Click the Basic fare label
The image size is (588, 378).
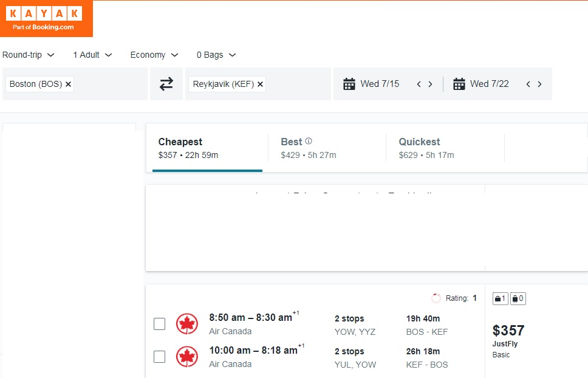[x=501, y=355]
